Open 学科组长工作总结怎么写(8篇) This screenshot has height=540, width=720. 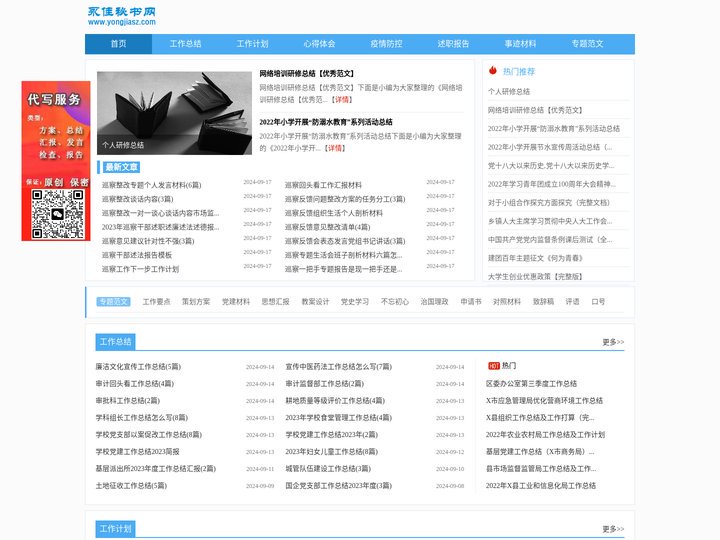(142, 417)
